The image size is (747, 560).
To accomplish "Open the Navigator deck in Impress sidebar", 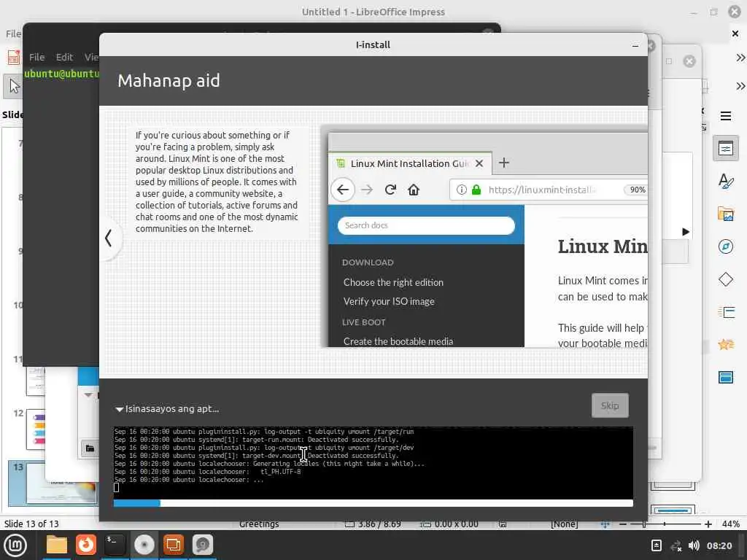I will pyautogui.click(x=726, y=246).
